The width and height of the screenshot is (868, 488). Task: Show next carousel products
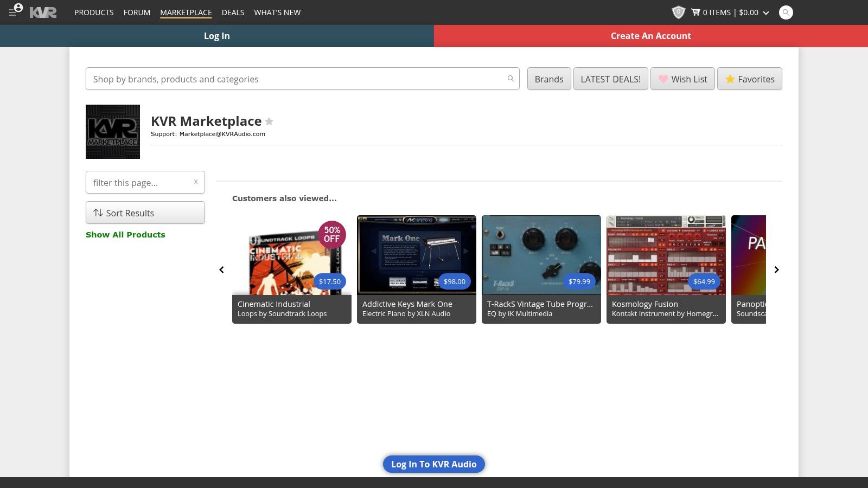click(x=776, y=269)
